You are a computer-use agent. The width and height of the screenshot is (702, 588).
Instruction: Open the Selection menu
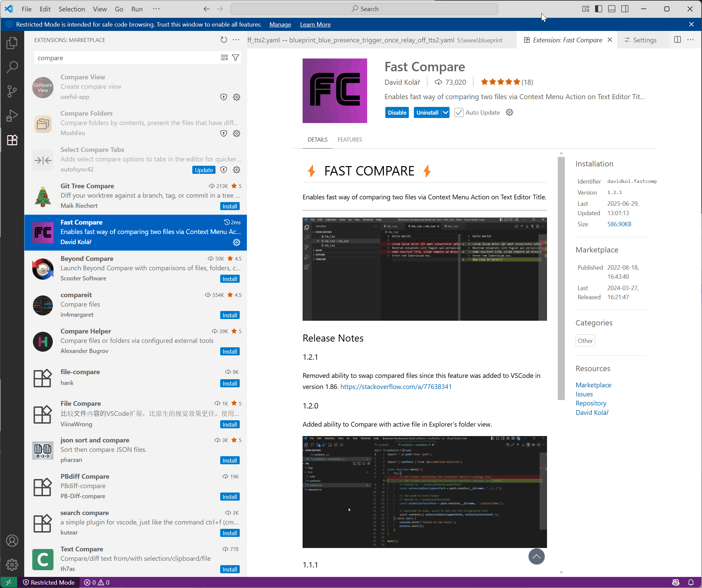(x=72, y=9)
